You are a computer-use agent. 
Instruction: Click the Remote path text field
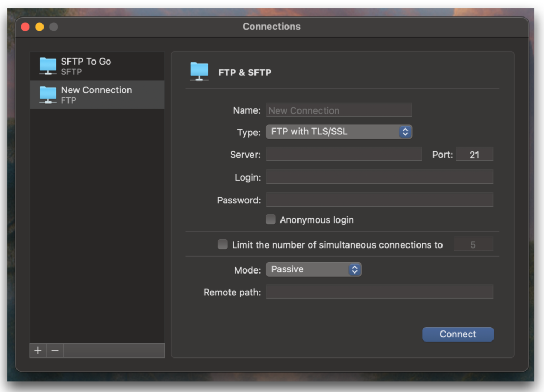379,292
